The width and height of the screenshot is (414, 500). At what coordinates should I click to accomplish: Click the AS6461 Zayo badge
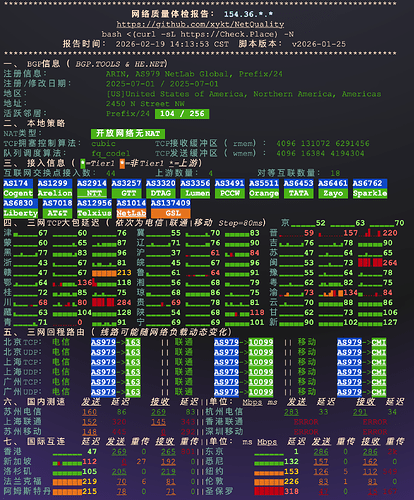coord(333,188)
